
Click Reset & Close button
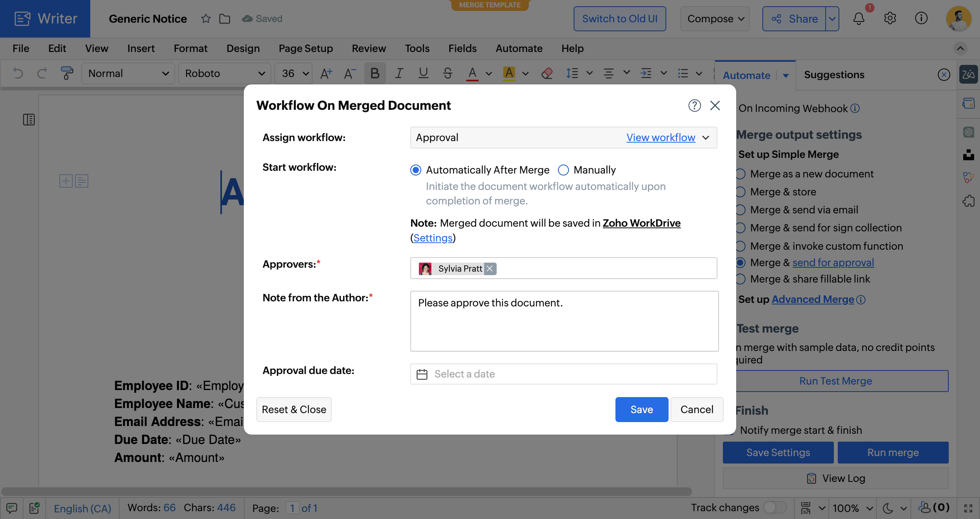click(x=294, y=410)
